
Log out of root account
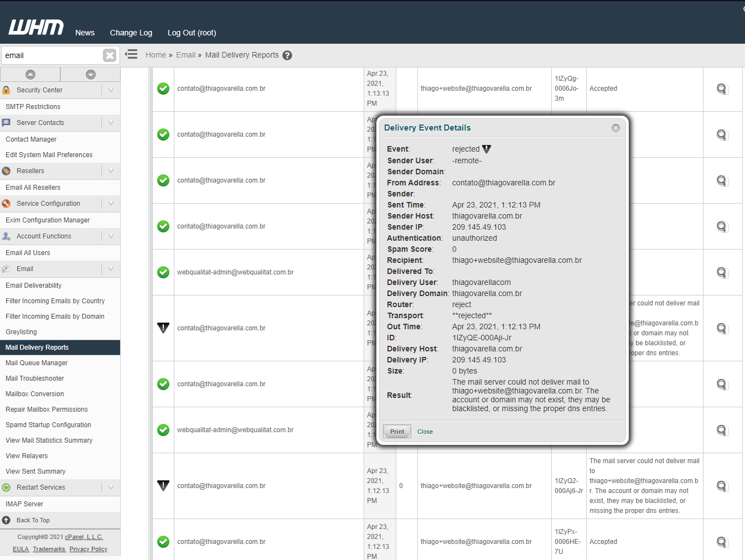pyautogui.click(x=192, y=33)
